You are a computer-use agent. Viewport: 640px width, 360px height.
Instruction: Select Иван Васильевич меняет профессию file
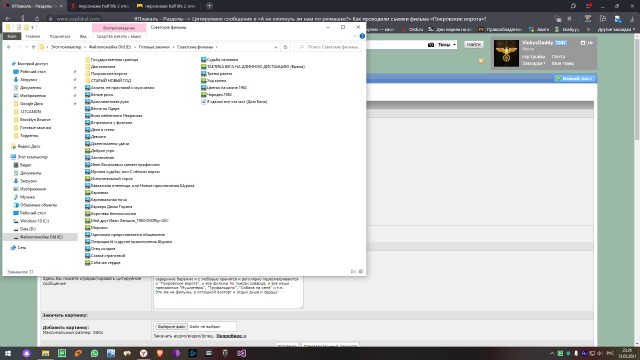click(x=122, y=164)
